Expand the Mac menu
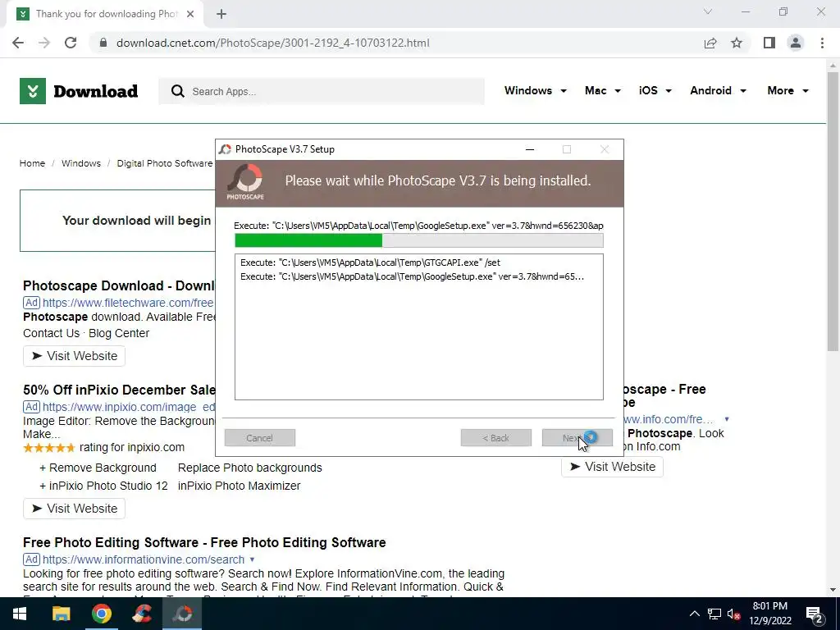 click(603, 90)
